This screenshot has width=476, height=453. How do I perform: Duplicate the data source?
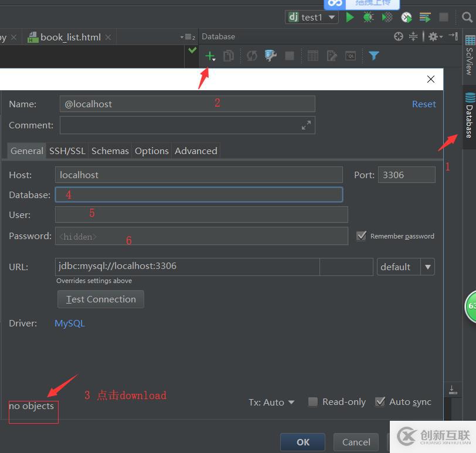(x=228, y=56)
